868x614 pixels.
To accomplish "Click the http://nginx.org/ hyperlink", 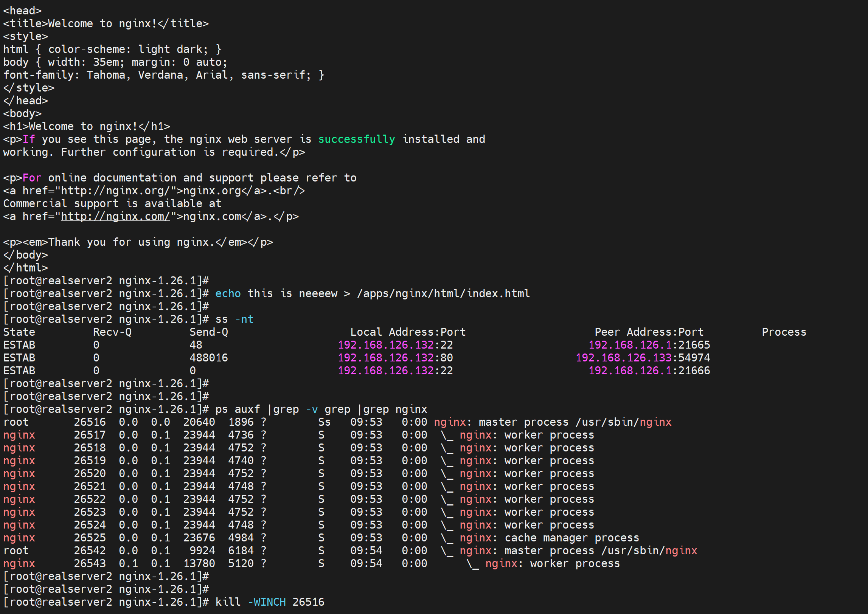I will click(115, 191).
